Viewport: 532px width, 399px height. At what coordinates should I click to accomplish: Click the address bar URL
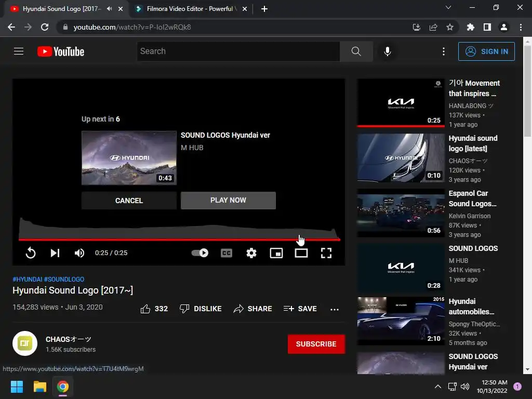pyautogui.click(x=132, y=27)
